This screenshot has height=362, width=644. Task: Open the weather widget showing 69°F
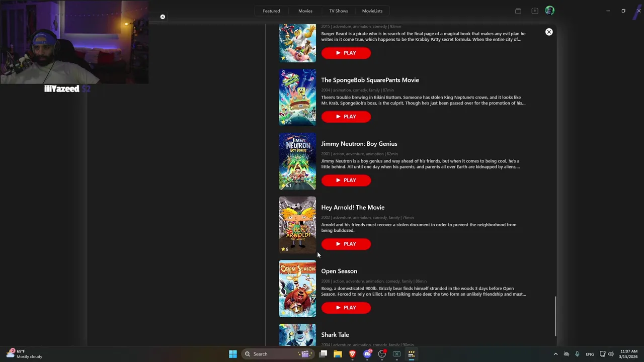[x=25, y=354]
